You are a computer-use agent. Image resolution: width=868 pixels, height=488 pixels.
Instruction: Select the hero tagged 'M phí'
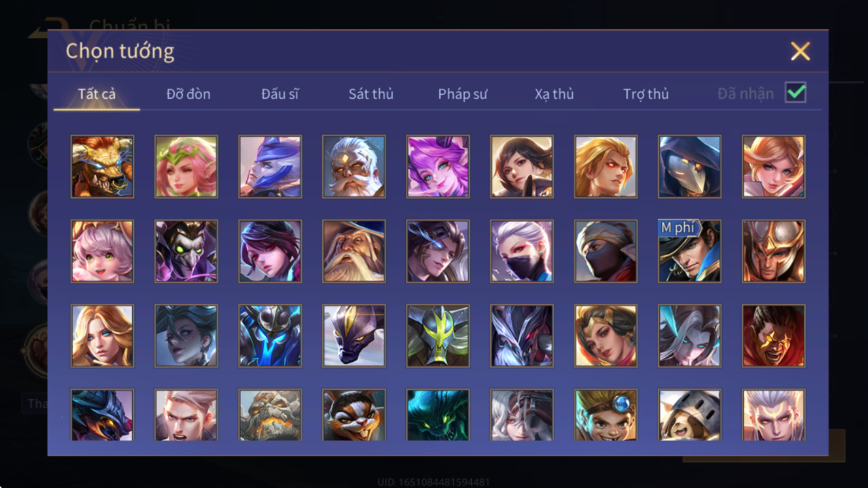(x=689, y=251)
